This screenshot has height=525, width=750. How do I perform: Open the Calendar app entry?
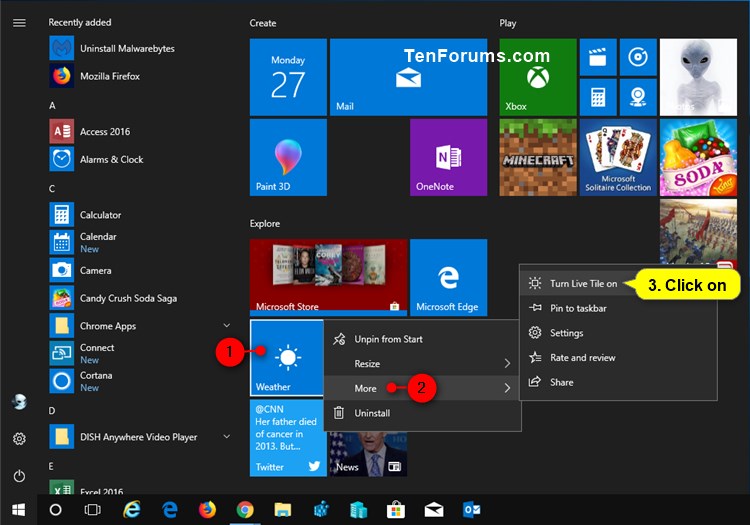(x=140, y=242)
